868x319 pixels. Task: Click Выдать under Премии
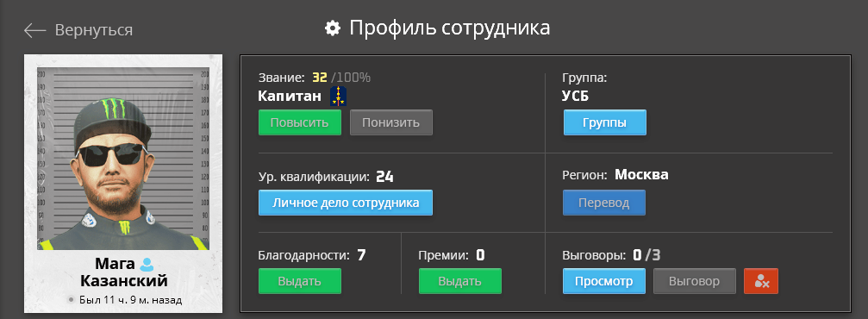[460, 281]
